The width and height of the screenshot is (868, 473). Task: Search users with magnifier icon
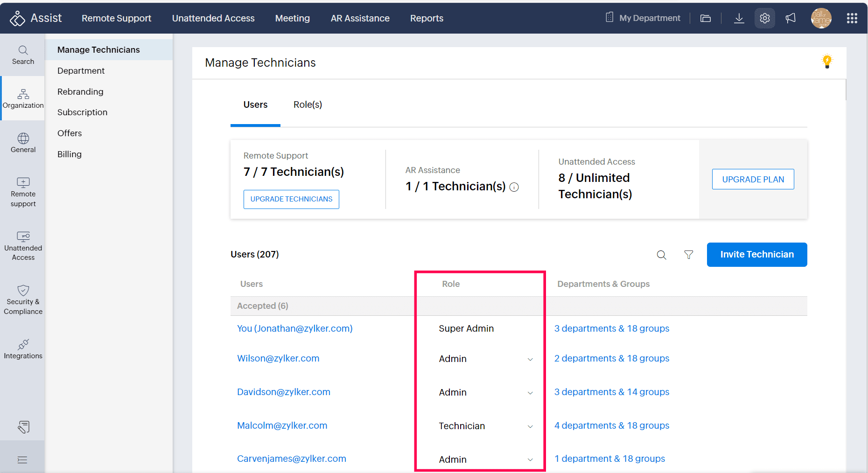coord(661,255)
